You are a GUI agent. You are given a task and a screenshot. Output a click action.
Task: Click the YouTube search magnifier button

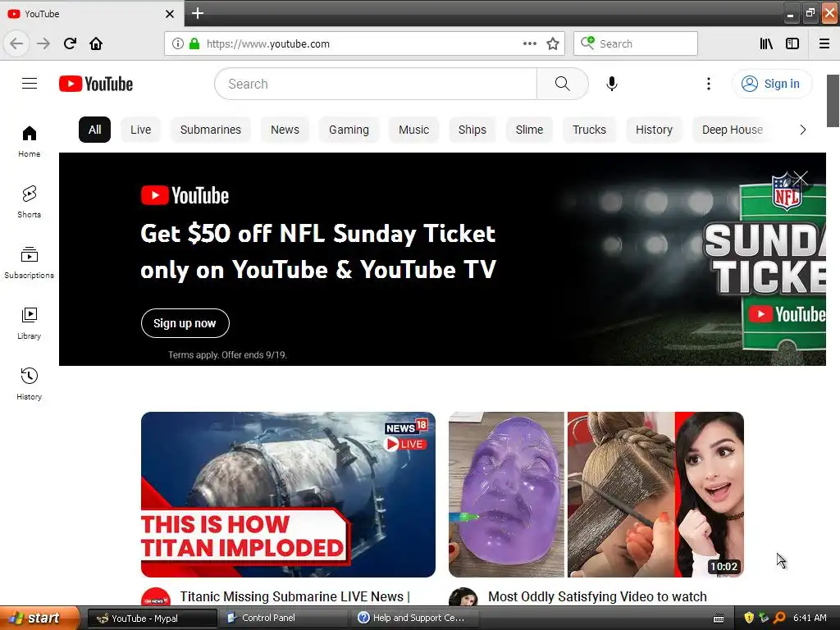(x=562, y=84)
